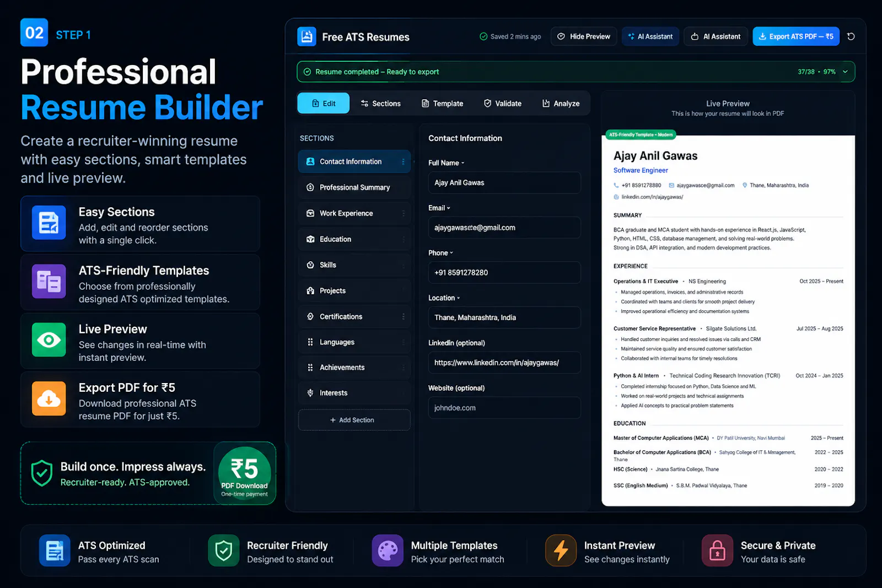This screenshot has width=882, height=588.
Task: Click the ₹5 PDF Download badge
Action: pos(245,473)
